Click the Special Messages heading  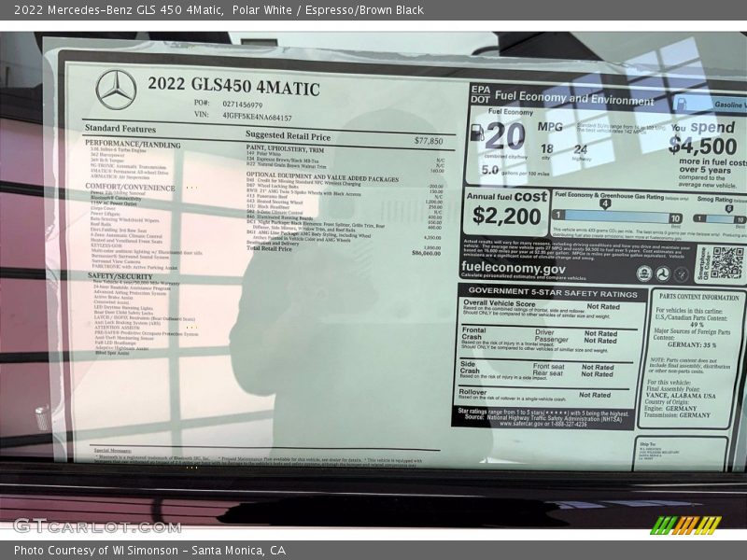[x=113, y=450]
